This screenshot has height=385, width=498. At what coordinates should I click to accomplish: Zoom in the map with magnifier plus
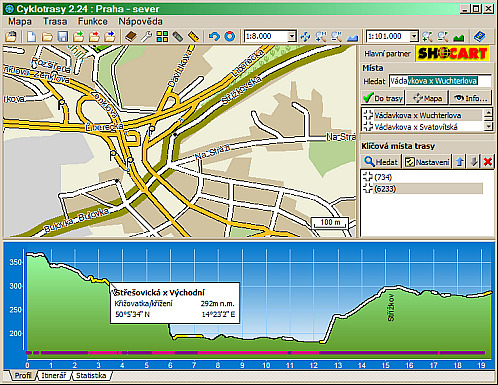pyautogui.click(x=321, y=36)
